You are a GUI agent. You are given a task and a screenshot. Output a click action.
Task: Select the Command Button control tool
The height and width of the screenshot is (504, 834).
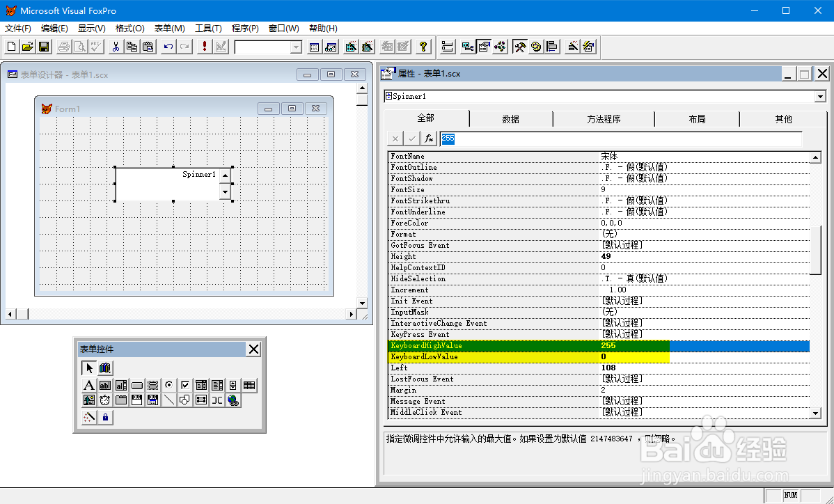tap(136, 386)
